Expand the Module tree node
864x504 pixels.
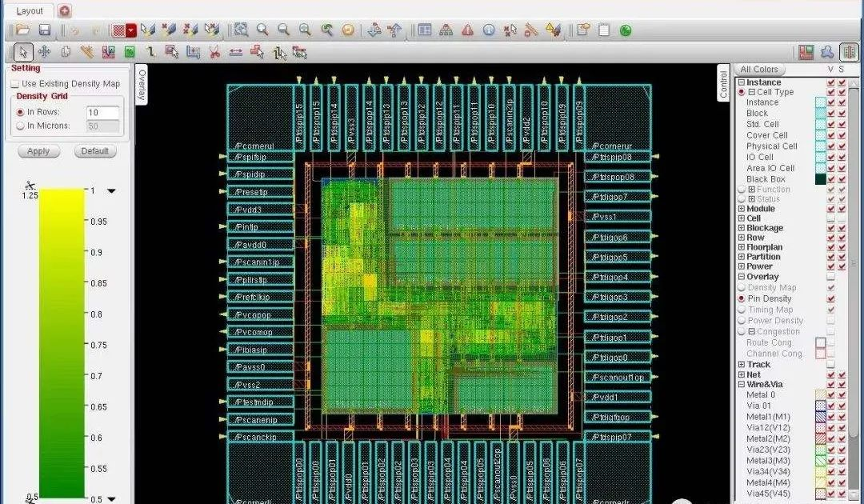[742, 209]
